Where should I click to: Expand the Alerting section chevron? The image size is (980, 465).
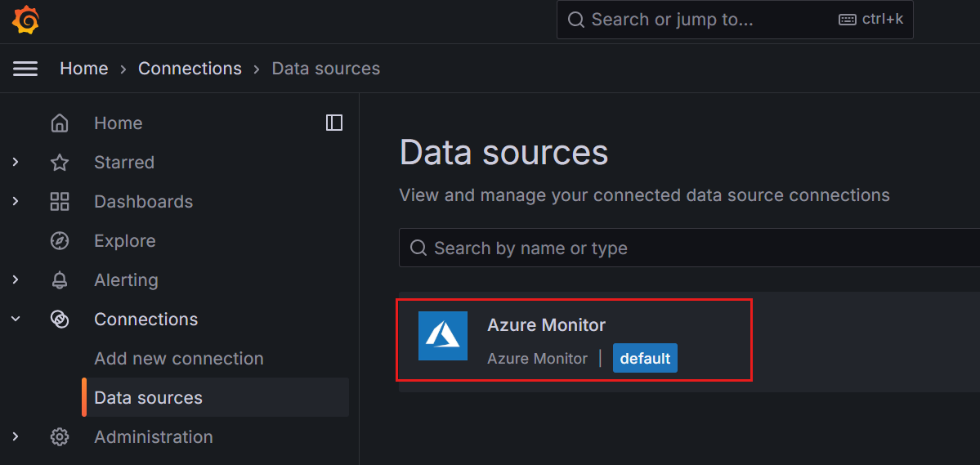coord(16,280)
